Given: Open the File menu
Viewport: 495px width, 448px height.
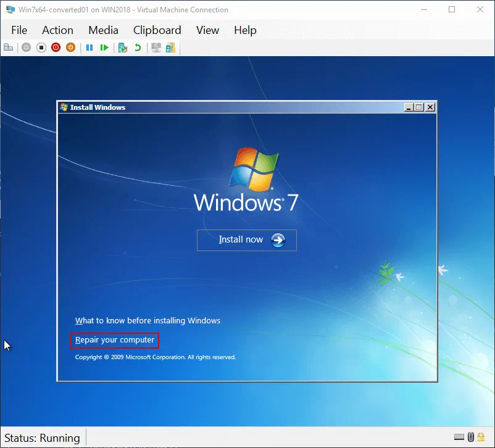Looking at the screenshot, I should tap(19, 30).
